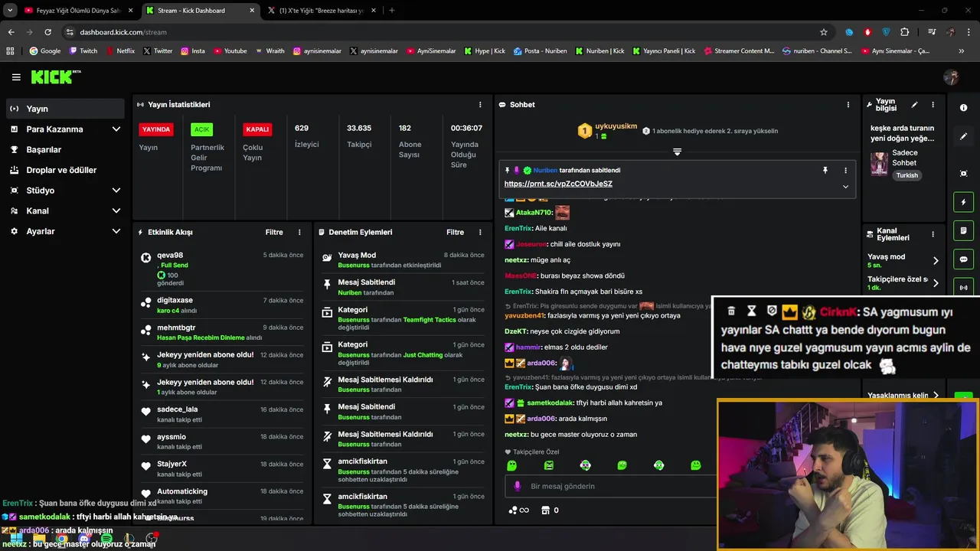Open the Kick hamburger sidebar menu
The width and height of the screenshot is (980, 551).
click(16, 77)
